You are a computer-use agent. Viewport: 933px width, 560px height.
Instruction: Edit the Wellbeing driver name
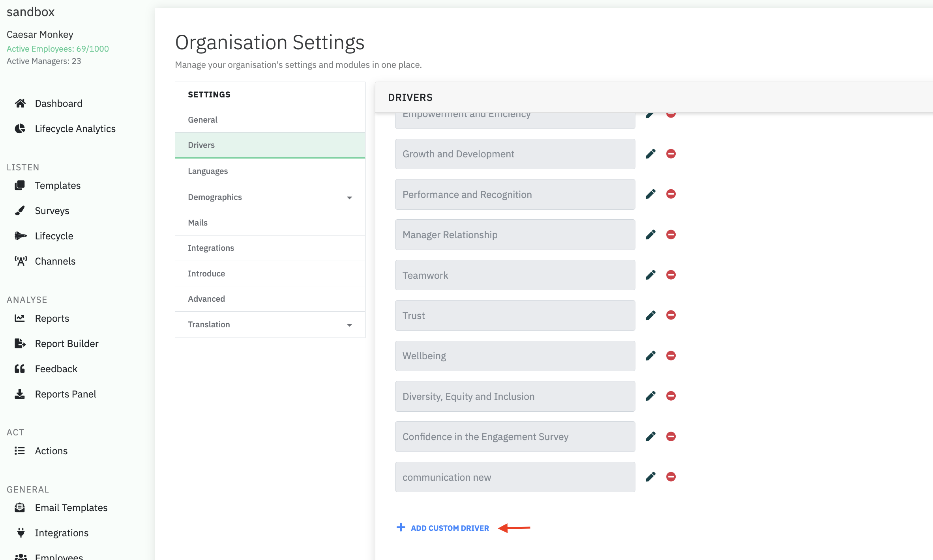(x=650, y=356)
